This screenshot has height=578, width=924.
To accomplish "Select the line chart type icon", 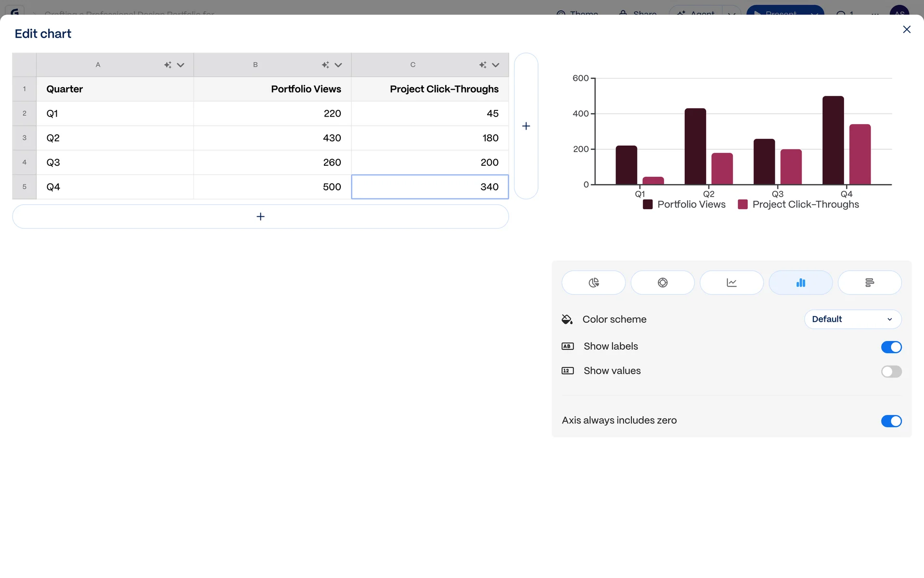I will (x=731, y=283).
